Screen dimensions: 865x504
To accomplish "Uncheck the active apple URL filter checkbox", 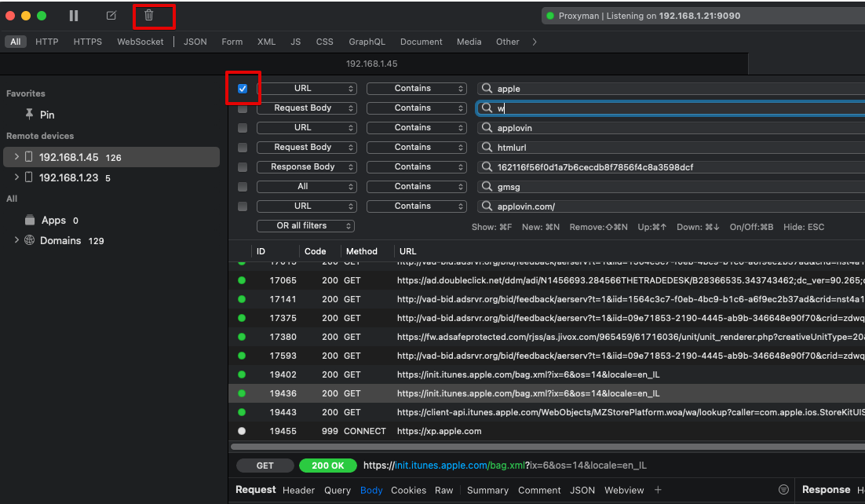I will [243, 87].
